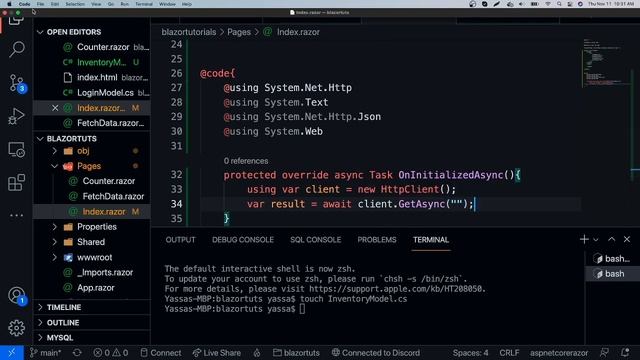Open Remote Explorer view

coord(16,150)
